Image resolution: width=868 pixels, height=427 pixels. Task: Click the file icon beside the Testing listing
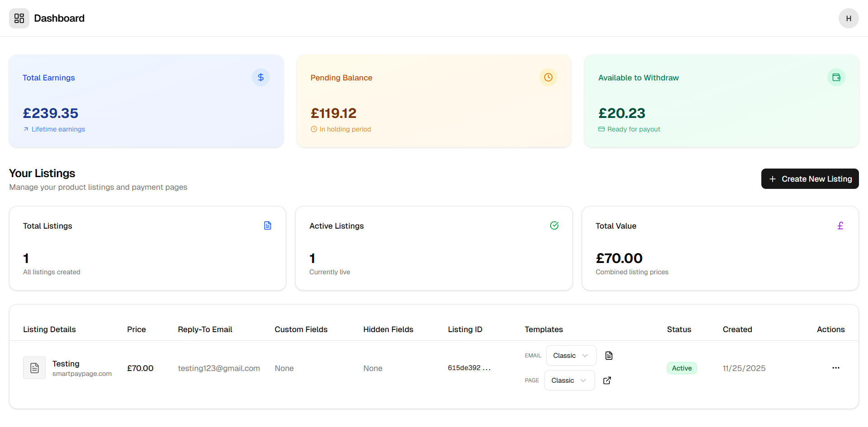[34, 368]
